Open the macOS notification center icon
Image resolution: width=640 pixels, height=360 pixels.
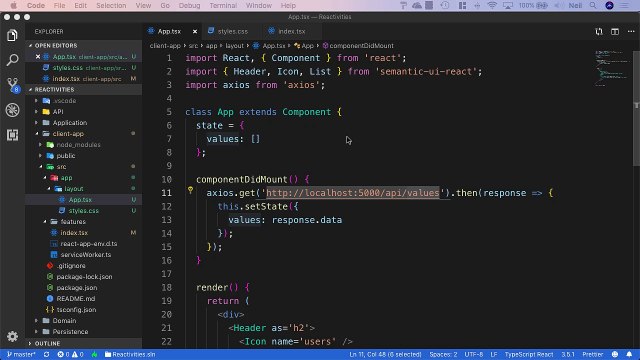tap(624, 5)
